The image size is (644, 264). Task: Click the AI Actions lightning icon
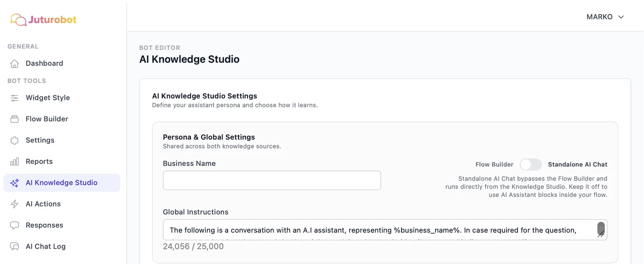(14, 204)
